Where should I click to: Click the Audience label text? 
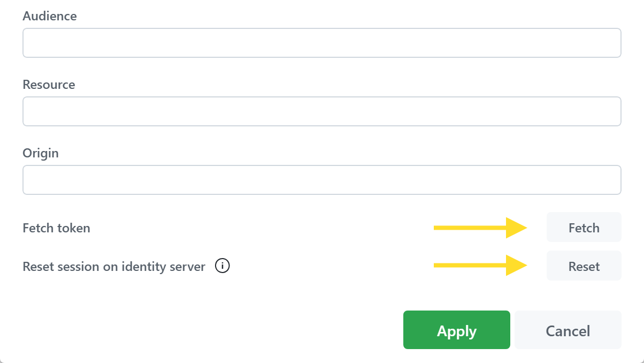(50, 16)
